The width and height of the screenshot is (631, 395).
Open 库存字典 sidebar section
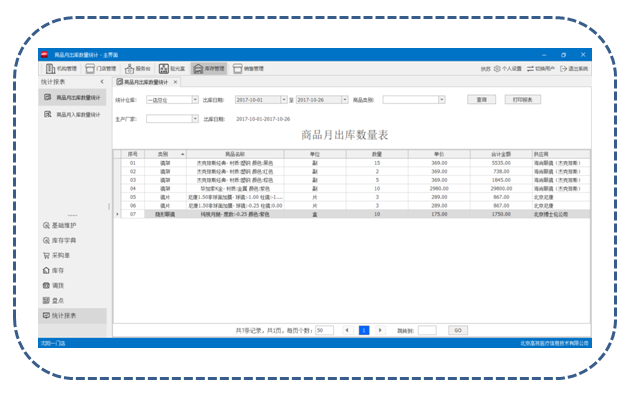point(60,240)
